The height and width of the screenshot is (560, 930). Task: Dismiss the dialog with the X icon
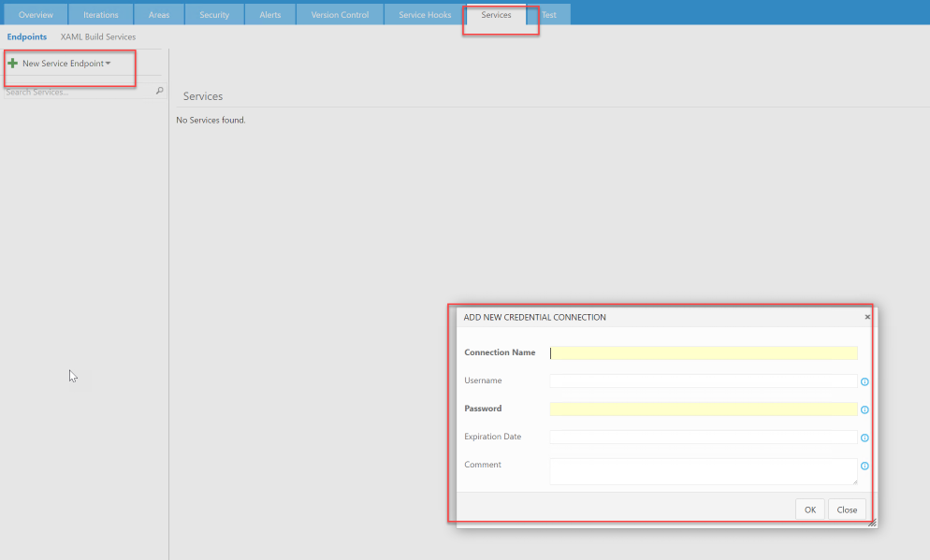pyautogui.click(x=866, y=317)
